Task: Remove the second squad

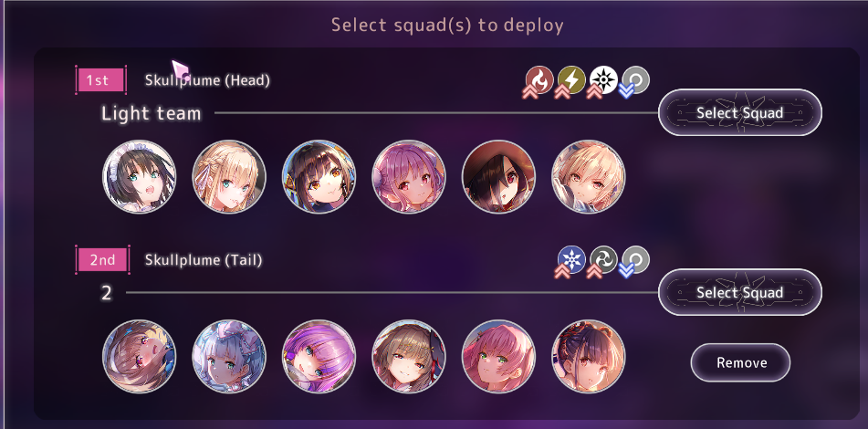Action: (x=741, y=362)
